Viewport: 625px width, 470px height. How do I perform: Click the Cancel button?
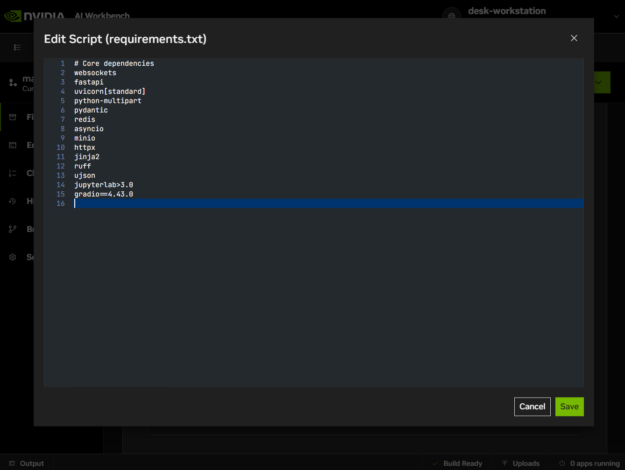click(532, 406)
